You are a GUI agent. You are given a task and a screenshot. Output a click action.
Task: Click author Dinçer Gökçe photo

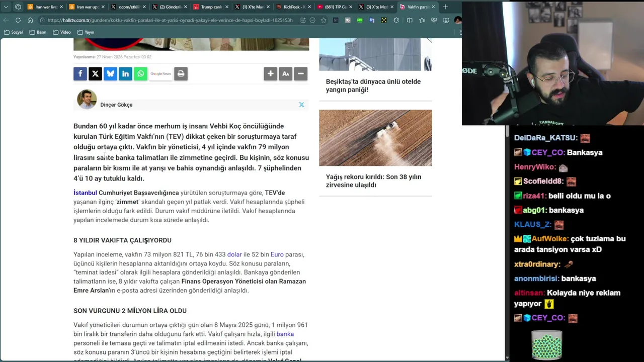click(x=87, y=99)
